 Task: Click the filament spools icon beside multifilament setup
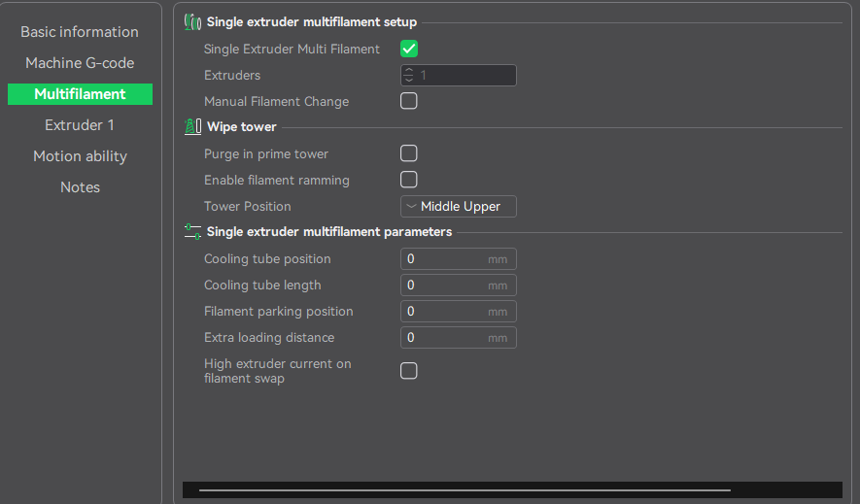pyautogui.click(x=192, y=22)
